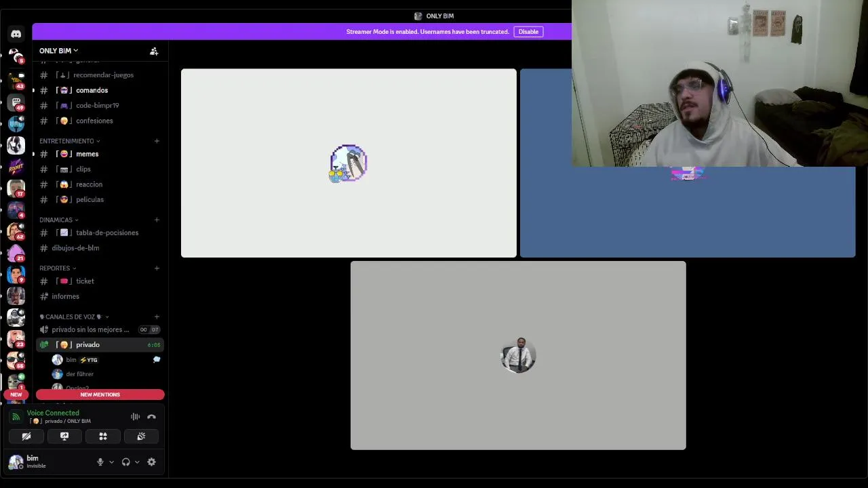Open the server icon with 17 badge

tap(16, 188)
